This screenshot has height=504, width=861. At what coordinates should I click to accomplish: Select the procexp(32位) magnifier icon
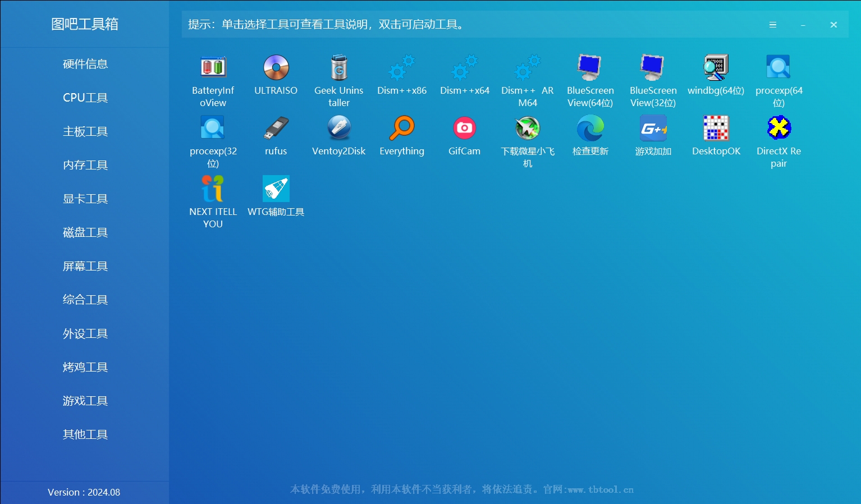[x=213, y=128]
